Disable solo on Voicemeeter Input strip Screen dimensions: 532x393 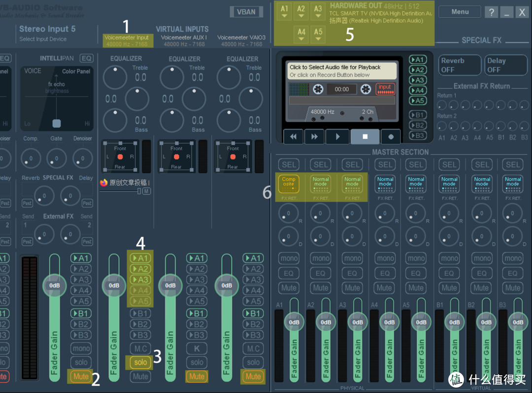[x=140, y=362]
